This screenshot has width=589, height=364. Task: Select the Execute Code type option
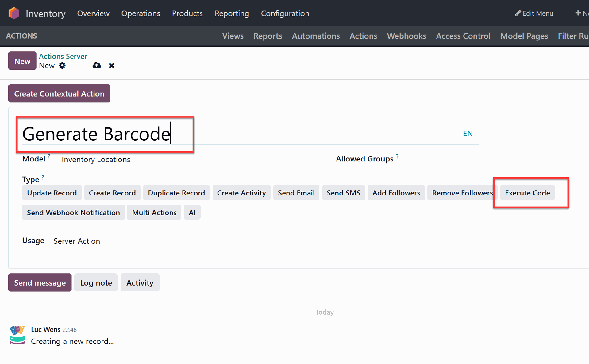(527, 193)
